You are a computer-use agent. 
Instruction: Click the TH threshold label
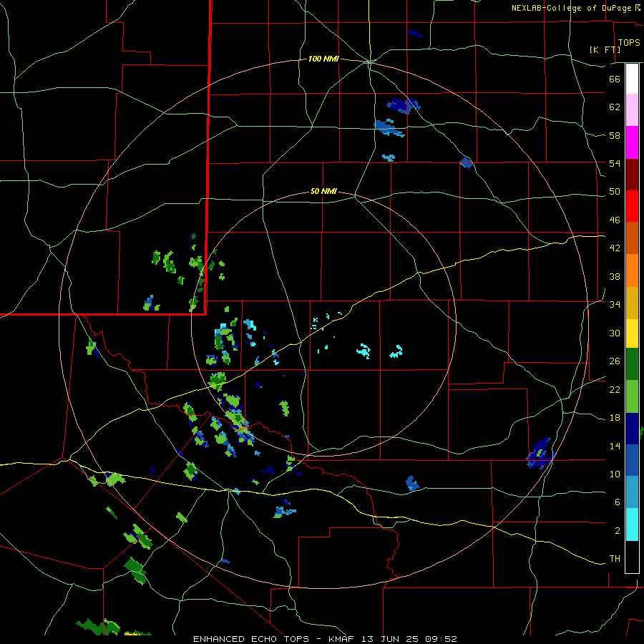[615, 559]
